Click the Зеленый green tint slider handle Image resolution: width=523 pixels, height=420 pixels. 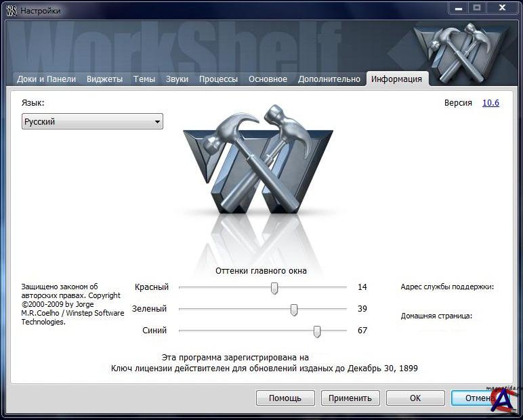coord(294,310)
